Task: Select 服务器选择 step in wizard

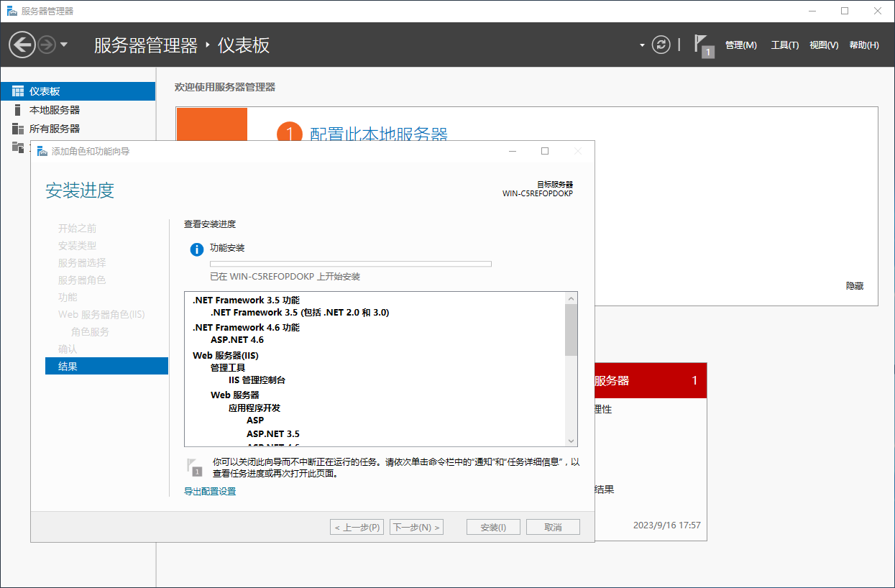Action: click(82, 263)
